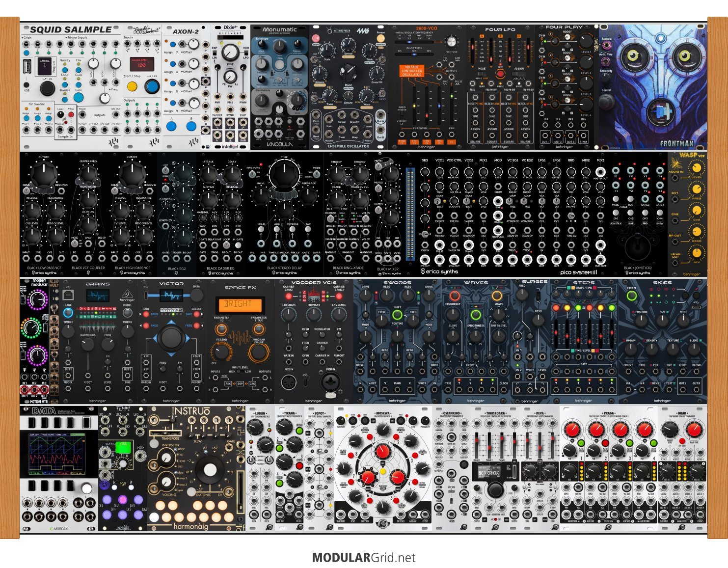Click the yellow Mix knob on WASP VCF

click(x=696, y=253)
